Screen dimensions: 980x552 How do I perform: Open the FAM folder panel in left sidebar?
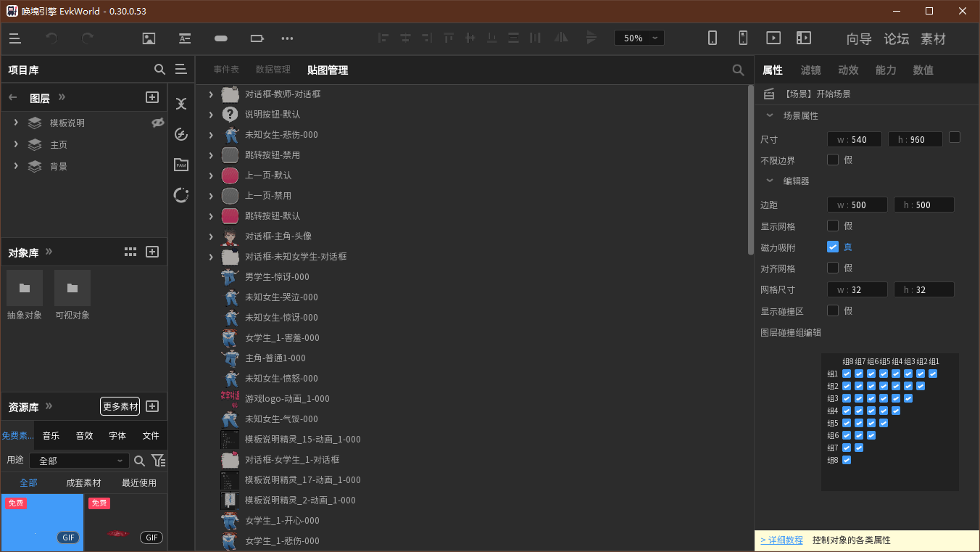[180, 165]
